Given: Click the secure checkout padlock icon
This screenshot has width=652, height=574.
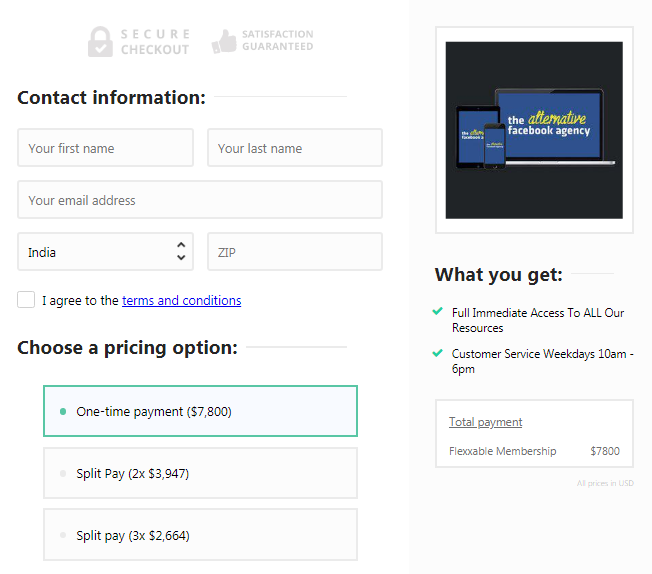Looking at the screenshot, I should [x=99, y=41].
